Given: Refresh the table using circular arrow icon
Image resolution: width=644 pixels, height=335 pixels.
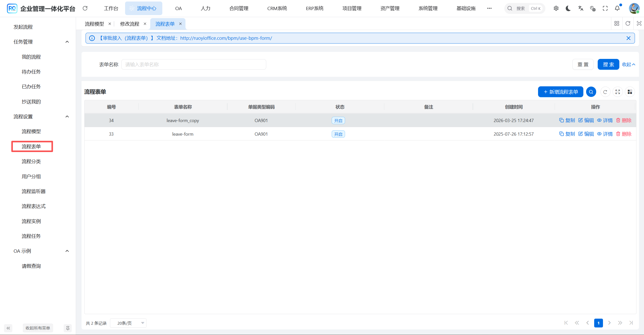Looking at the screenshot, I should coord(605,92).
